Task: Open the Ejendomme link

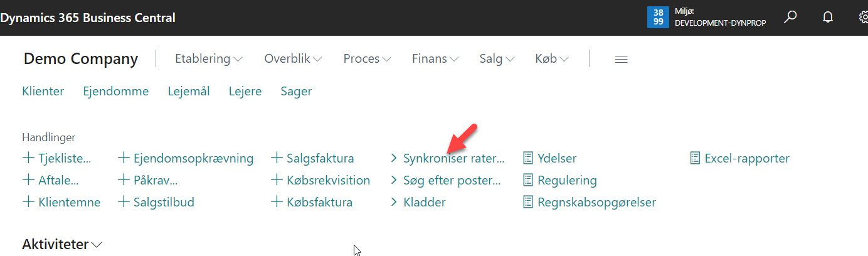Action: coord(116,92)
